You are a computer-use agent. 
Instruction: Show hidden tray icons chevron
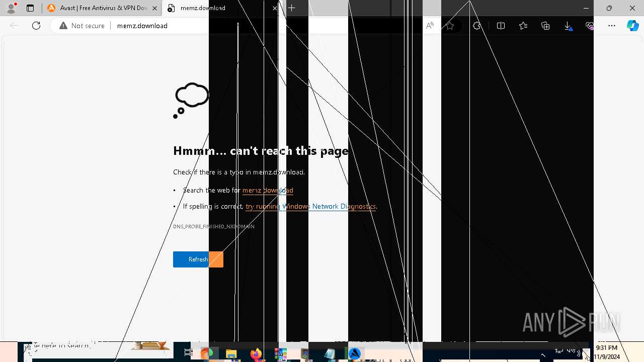coord(543,355)
